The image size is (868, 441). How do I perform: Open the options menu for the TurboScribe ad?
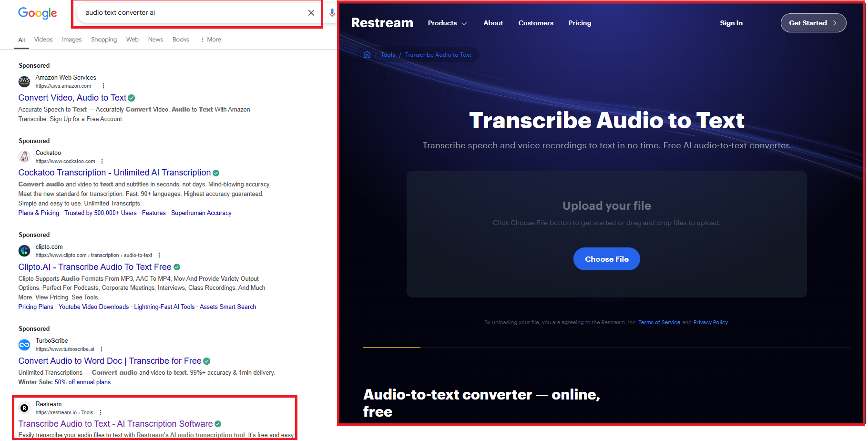102,349
